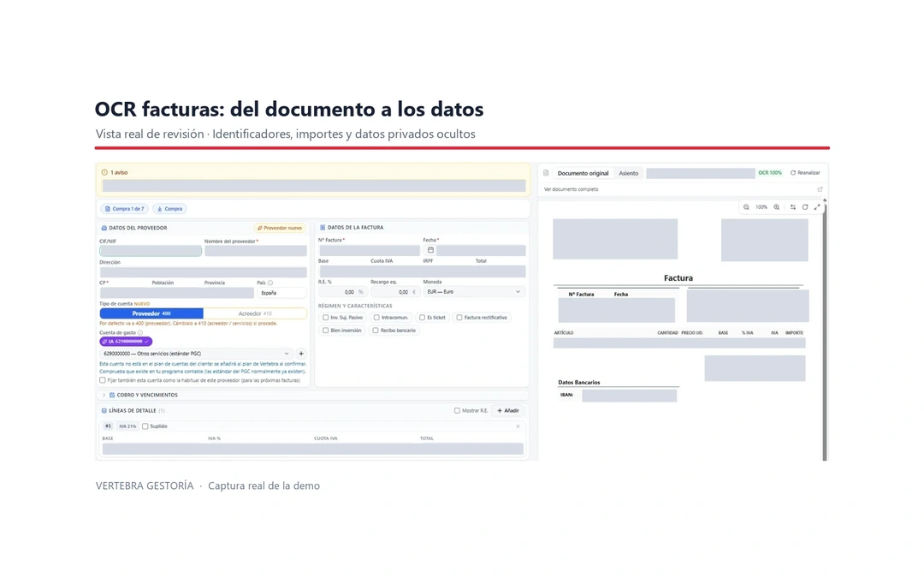This screenshot has width=924, height=578.
Task: Zoom out the document preview
Action: (746, 207)
